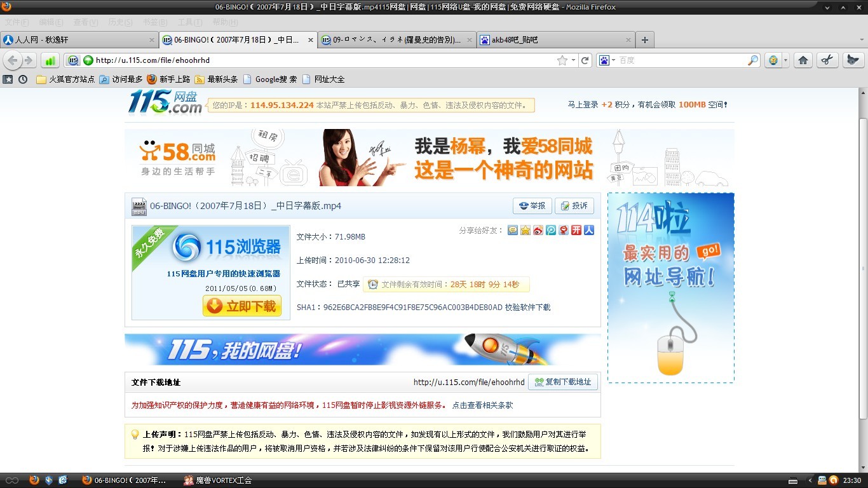Click the 115.com site logo

click(165, 102)
